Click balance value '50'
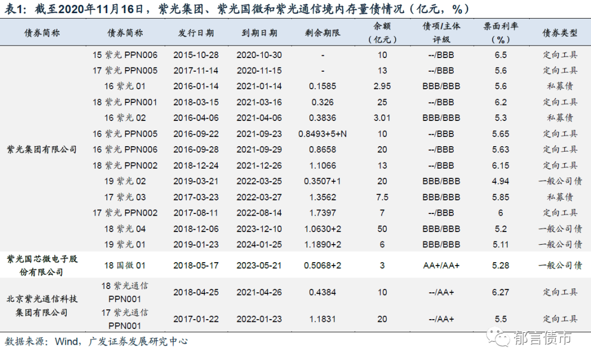 pyautogui.click(x=382, y=229)
